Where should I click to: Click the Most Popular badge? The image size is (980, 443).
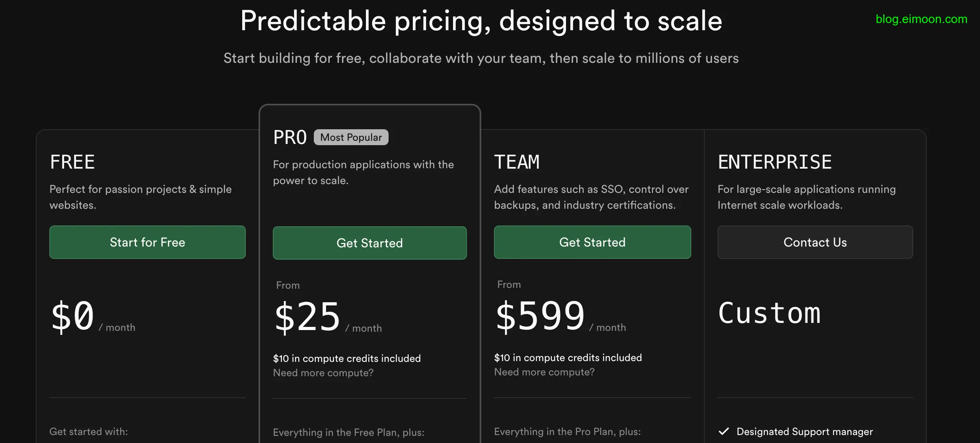(351, 137)
